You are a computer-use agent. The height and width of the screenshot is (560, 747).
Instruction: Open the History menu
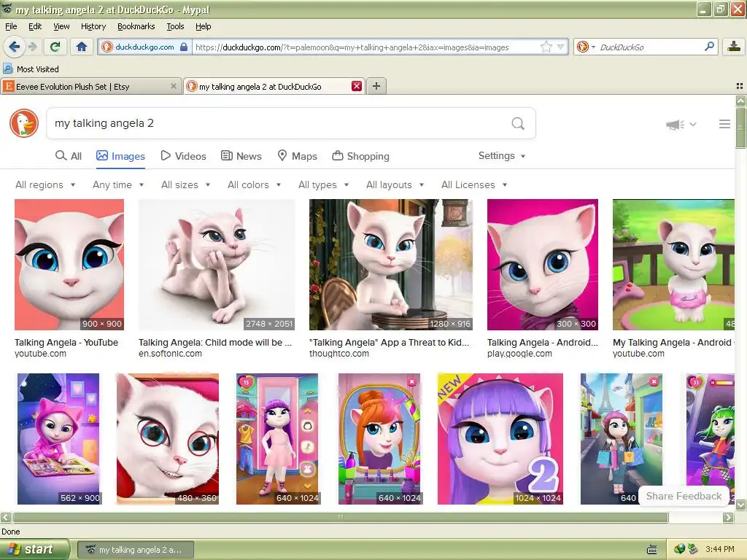tap(93, 26)
